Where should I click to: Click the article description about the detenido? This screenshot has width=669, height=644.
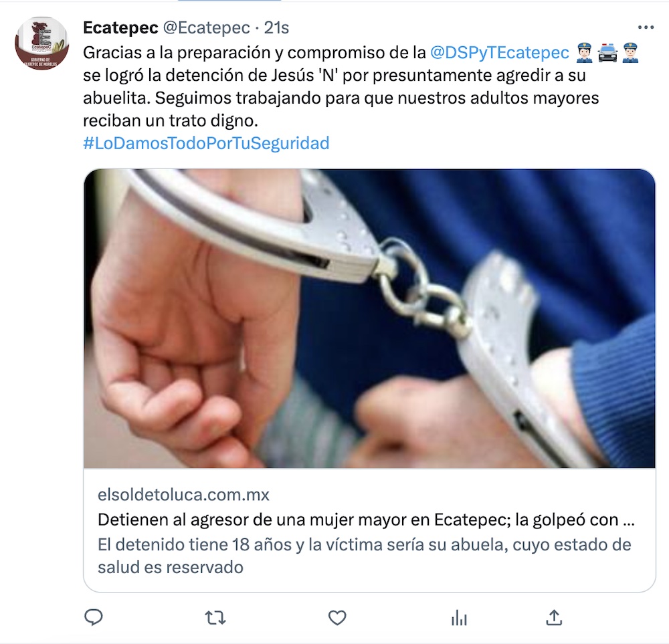pos(365,556)
